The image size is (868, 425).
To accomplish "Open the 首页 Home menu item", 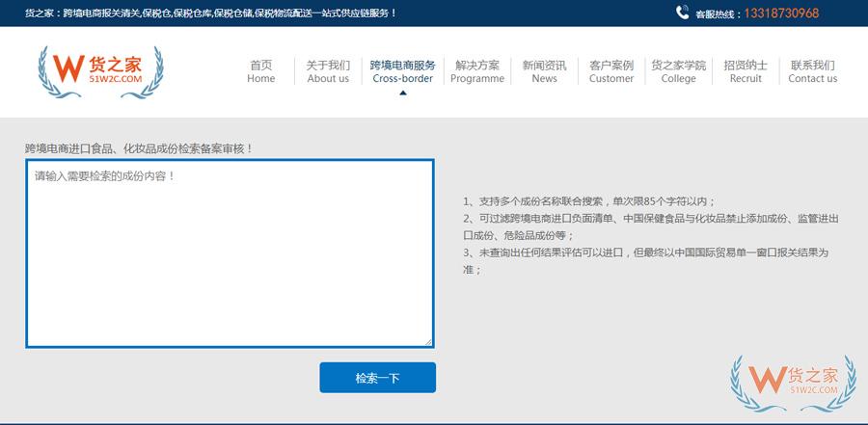I will click(260, 71).
